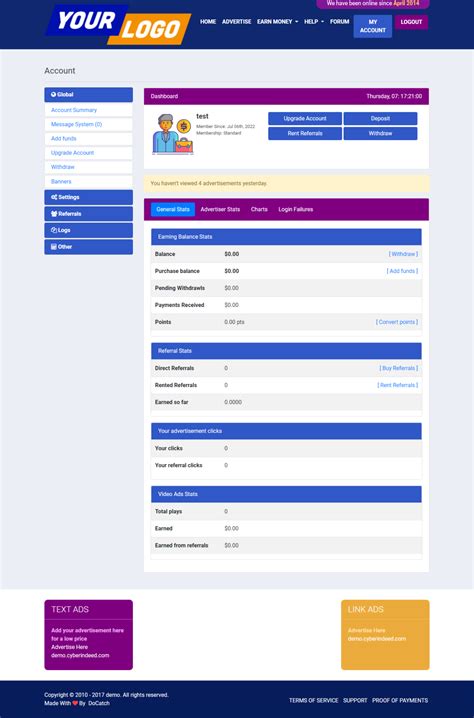Expand the Settings sidebar section

click(88, 197)
